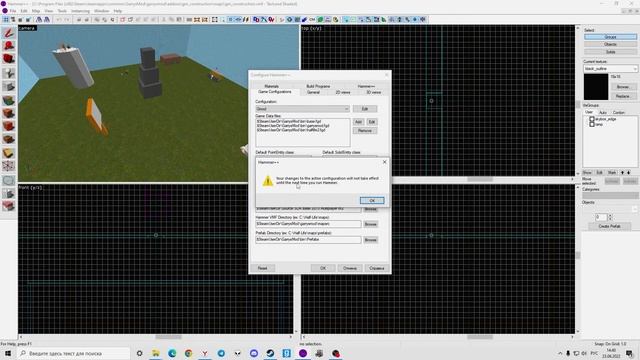Browse for Prefab Directory
The width and height of the screenshot is (640, 360).
click(x=371, y=240)
